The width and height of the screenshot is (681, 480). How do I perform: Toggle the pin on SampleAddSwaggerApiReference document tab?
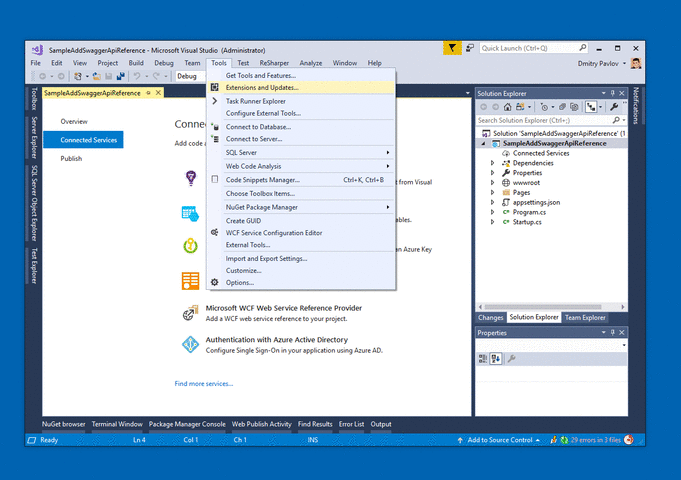click(148, 93)
